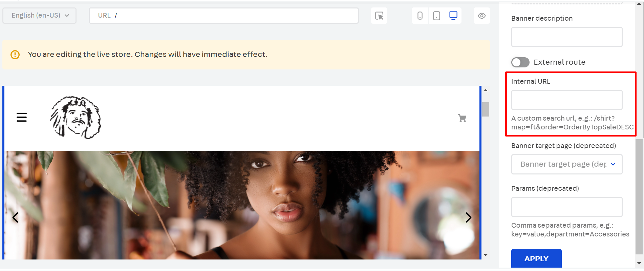The height and width of the screenshot is (271, 644).
Task: Click the APPLY button
Action: (536, 258)
